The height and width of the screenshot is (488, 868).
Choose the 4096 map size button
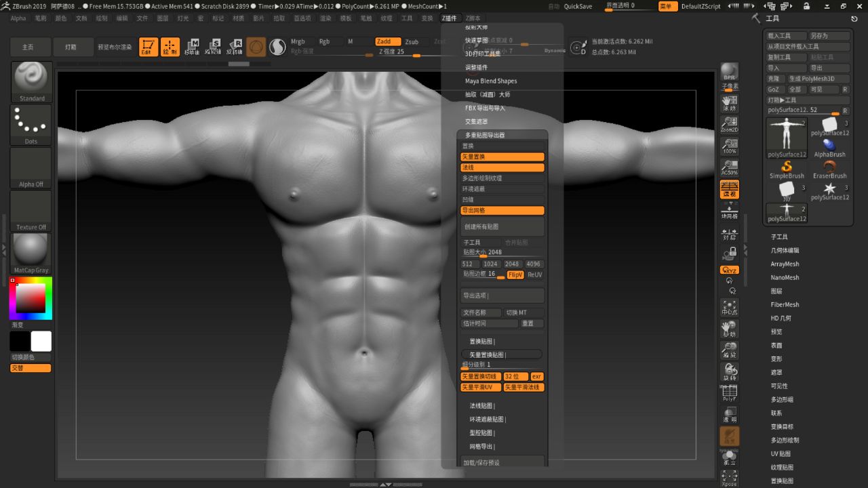point(534,264)
